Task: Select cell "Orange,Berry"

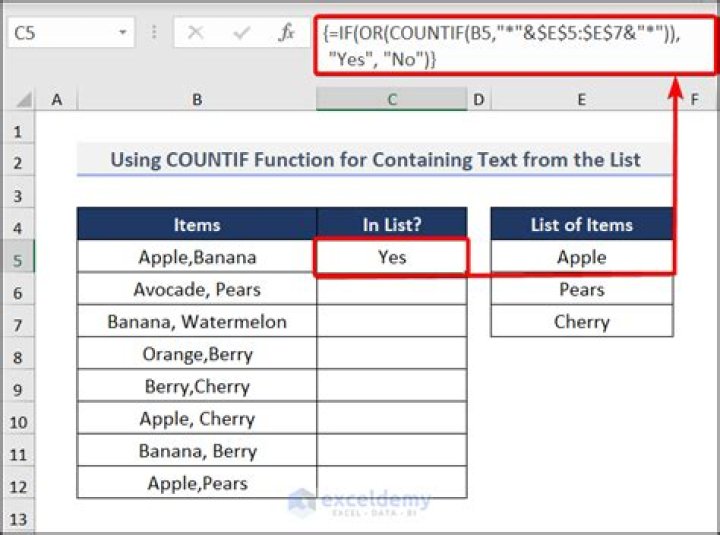Action: point(197,354)
